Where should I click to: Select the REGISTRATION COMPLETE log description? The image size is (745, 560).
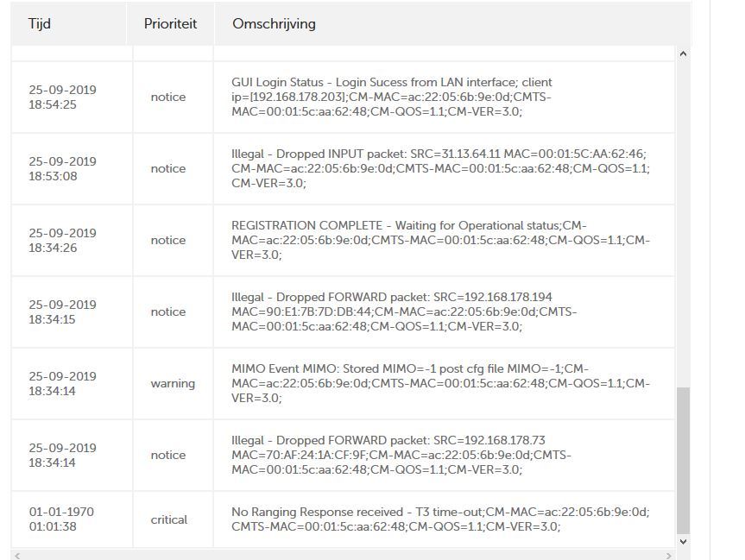point(440,240)
